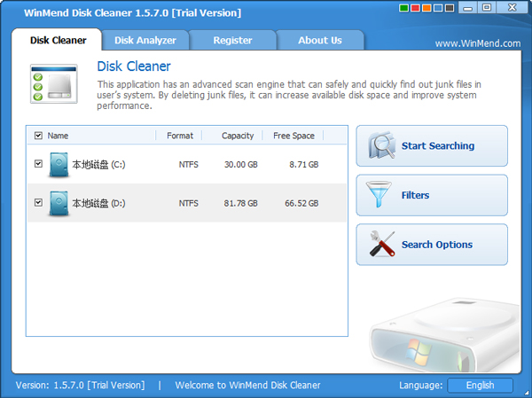Screen dimensions: 532x398
Task: Select the green theme color swatch
Action: coord(403,8)
